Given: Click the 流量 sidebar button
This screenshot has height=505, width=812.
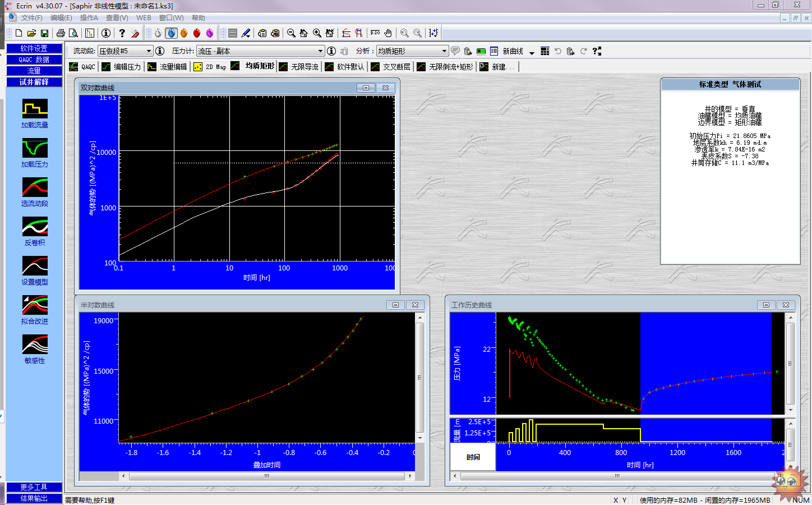Looking at the screenshot, I should (x=34, y=71).
